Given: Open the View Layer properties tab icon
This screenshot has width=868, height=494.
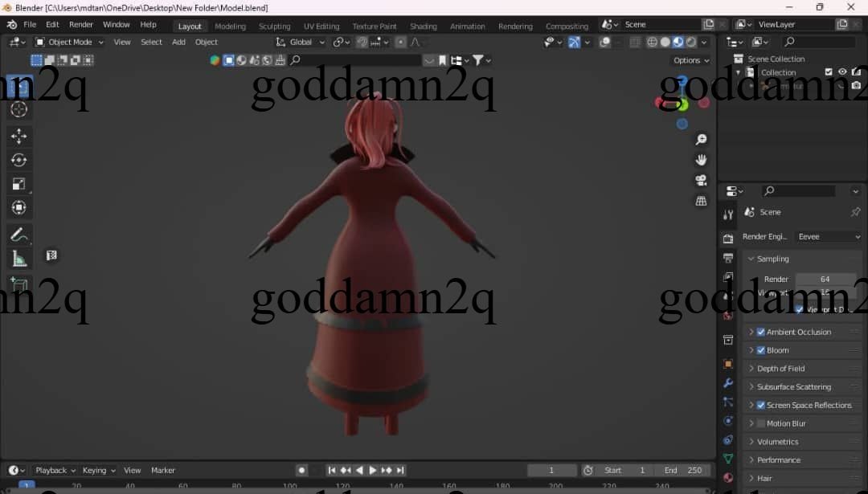Looking at the screenshot, I should [x=728, y=276].
